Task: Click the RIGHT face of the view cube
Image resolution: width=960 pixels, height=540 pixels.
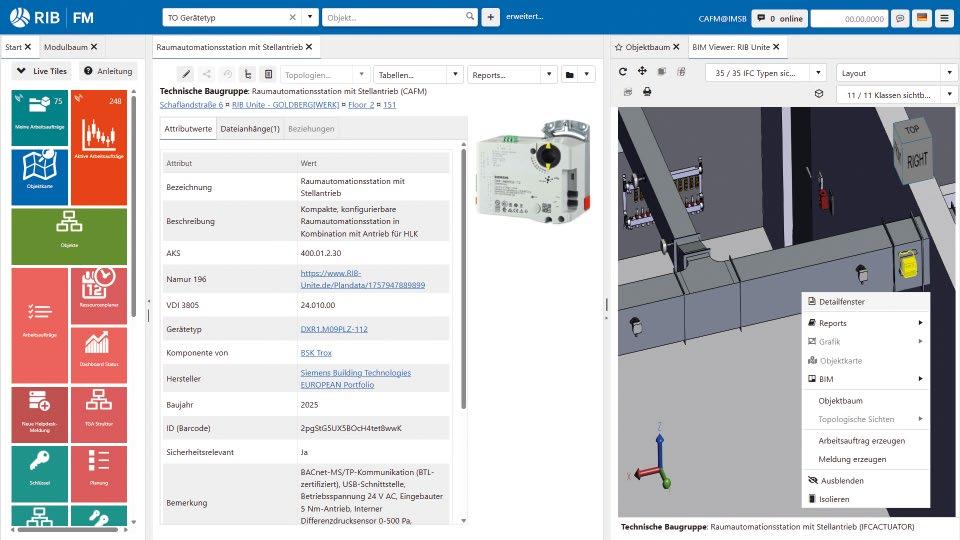Action: point(917,160)
